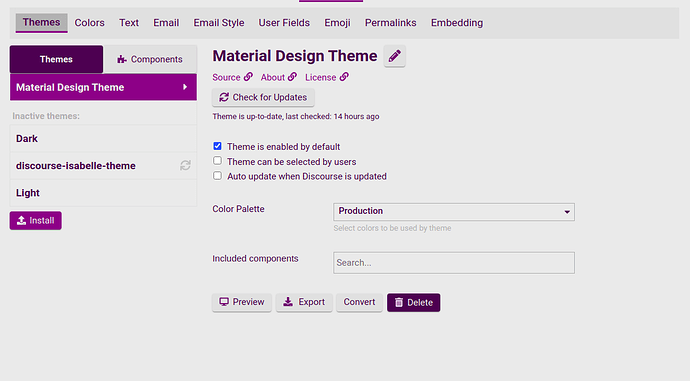Click 'Select colors to be used by theme' hint
690x381 pixels.
tap(392, 228)
